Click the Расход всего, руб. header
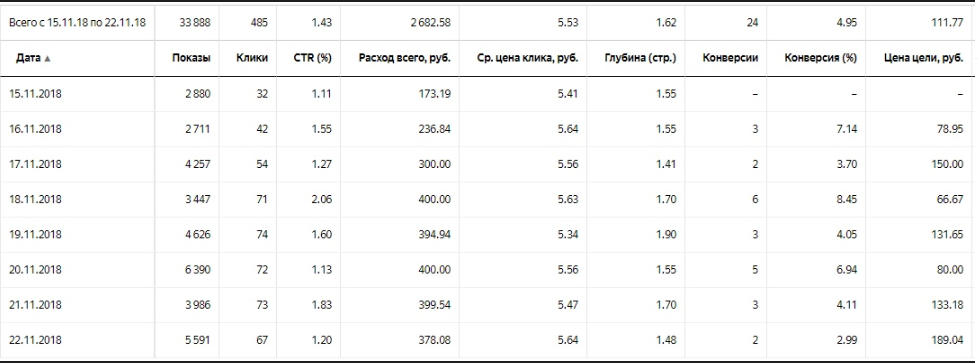Screen dimensions: 977x363 pos(405,58)
